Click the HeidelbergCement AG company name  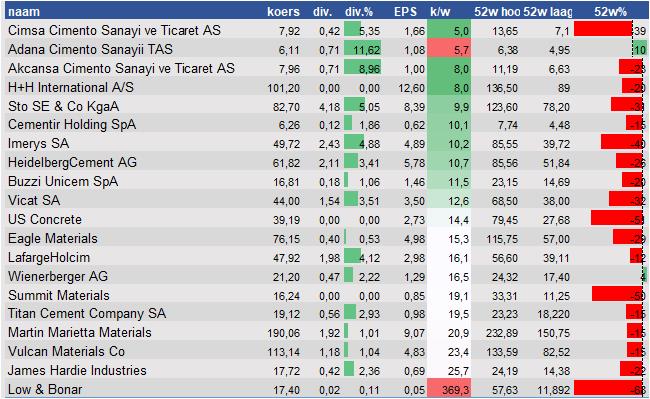pos(72,162)
